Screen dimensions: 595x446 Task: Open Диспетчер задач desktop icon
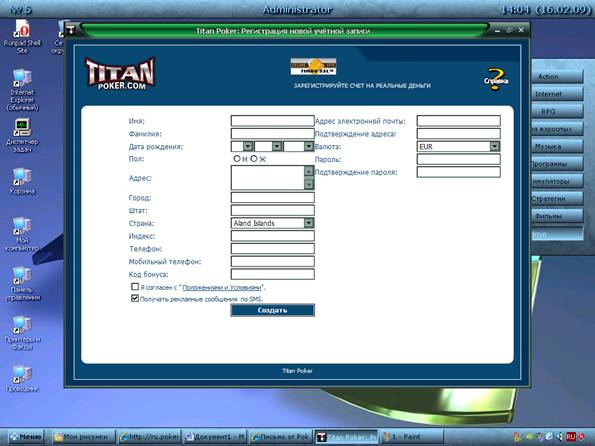coord(22,136)
